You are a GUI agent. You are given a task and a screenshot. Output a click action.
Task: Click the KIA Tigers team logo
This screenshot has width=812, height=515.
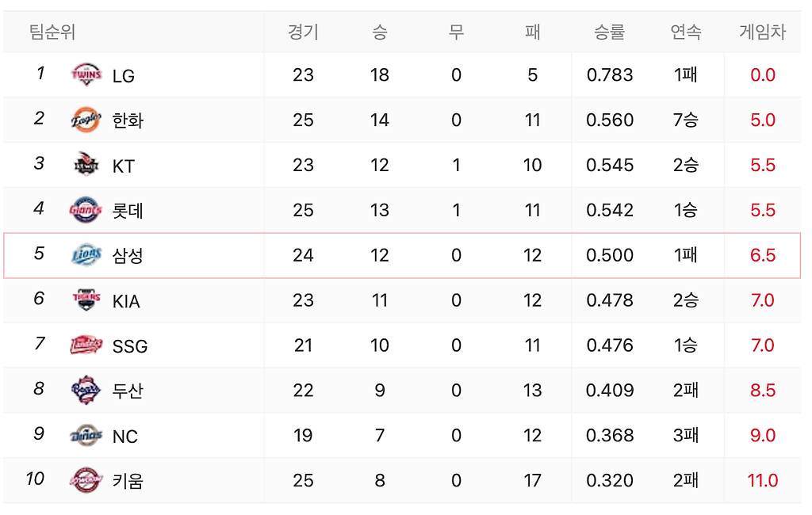coord(86,300)
